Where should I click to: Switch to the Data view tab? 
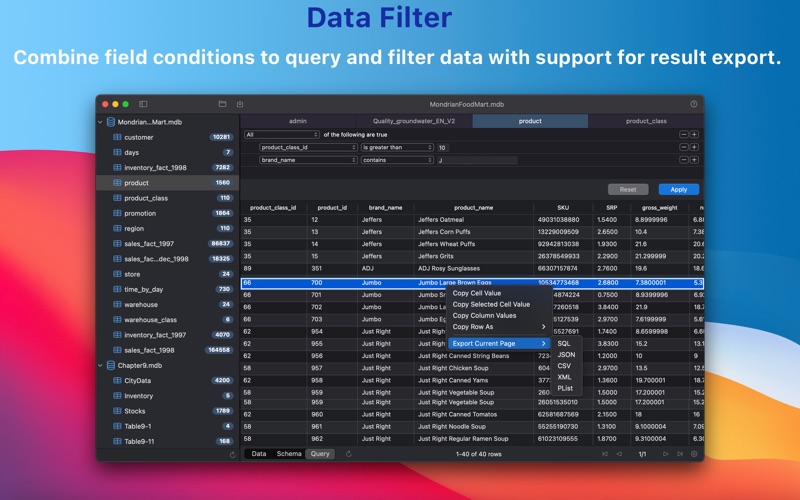coord(259,454)
